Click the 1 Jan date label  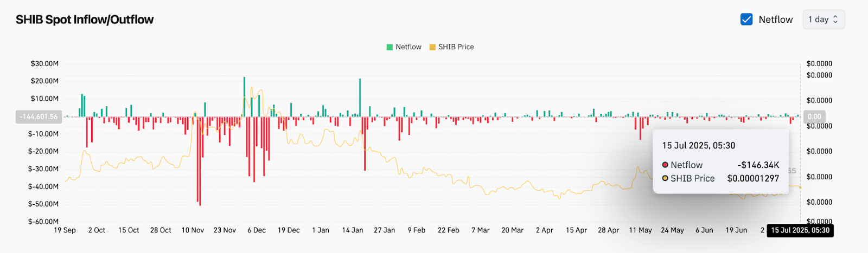coord(321,230)
